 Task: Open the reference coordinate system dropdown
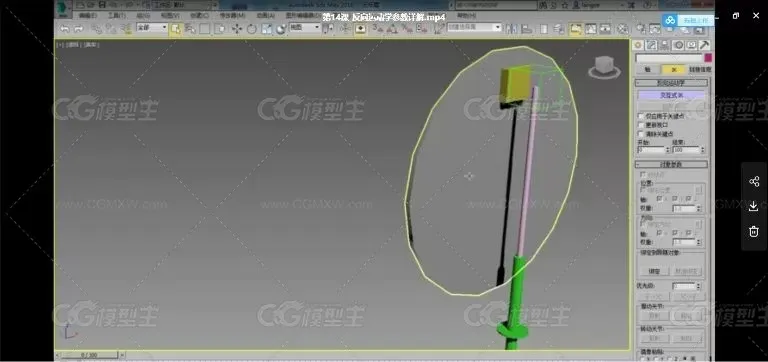305,27
